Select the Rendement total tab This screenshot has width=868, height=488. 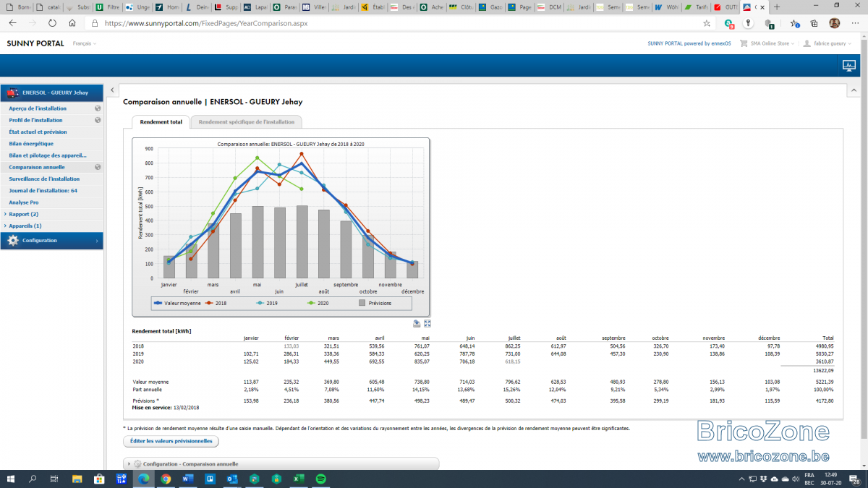[161, 122]
